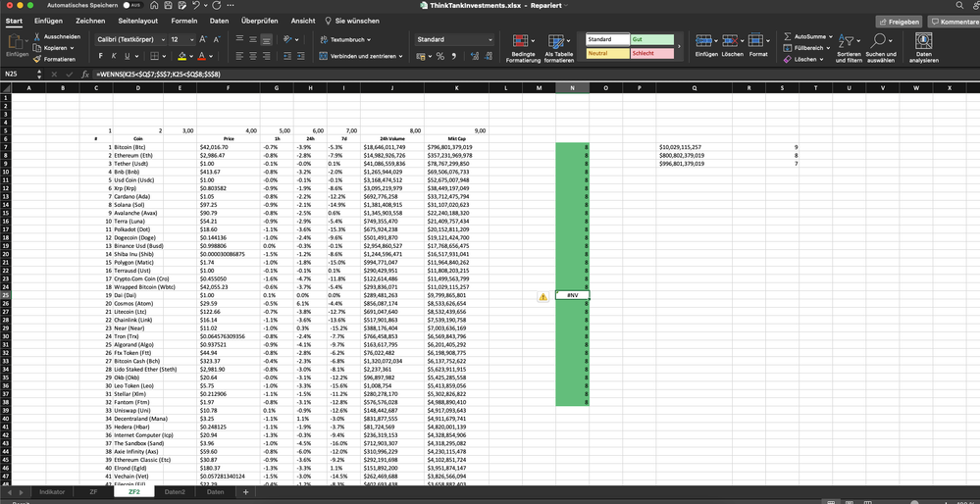Open the Seitenlayout tab
The image size is (980, 504).
[137, 21]
